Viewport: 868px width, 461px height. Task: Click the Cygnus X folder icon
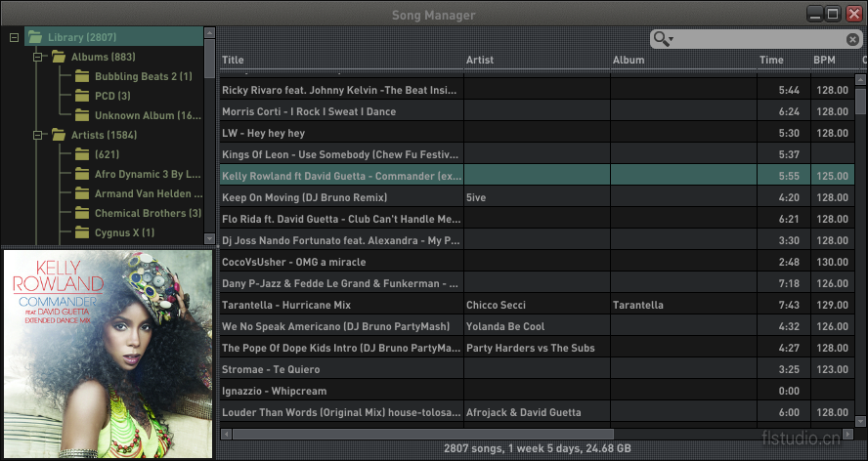click(x=82, y=232)
